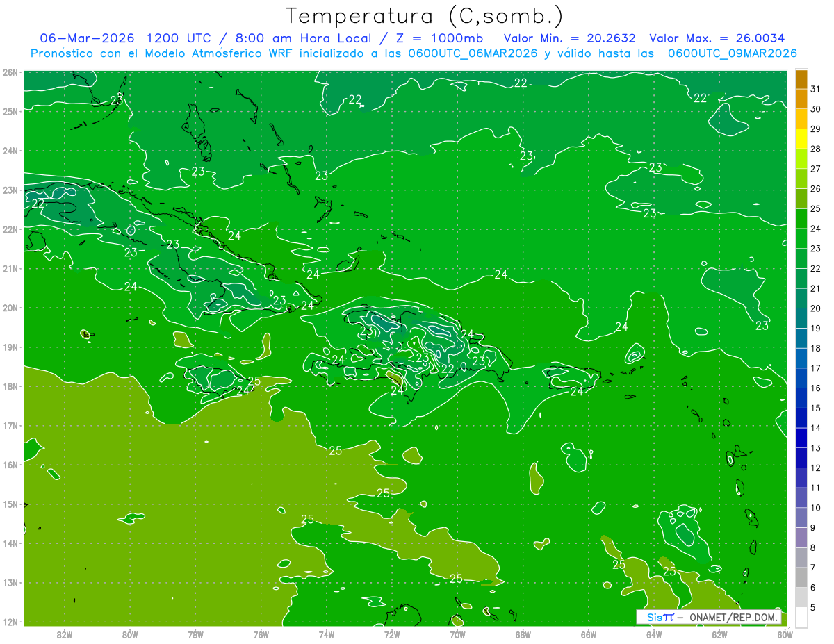Click the '14N' latitude axis label
This screenshot has width=834, height=644.
click(10, 543)
